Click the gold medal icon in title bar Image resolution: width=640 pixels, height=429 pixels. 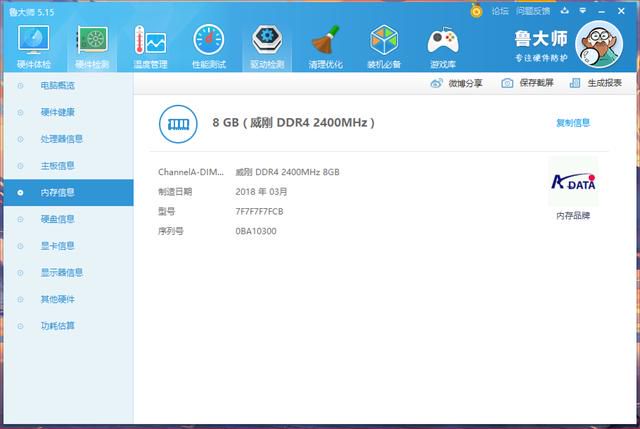click(x=476, y=11)
